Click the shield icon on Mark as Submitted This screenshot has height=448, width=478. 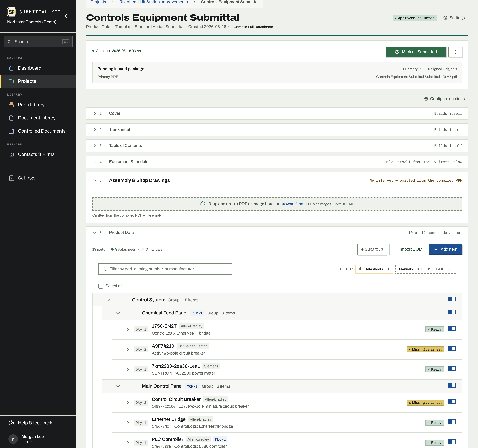pos(397,52)
